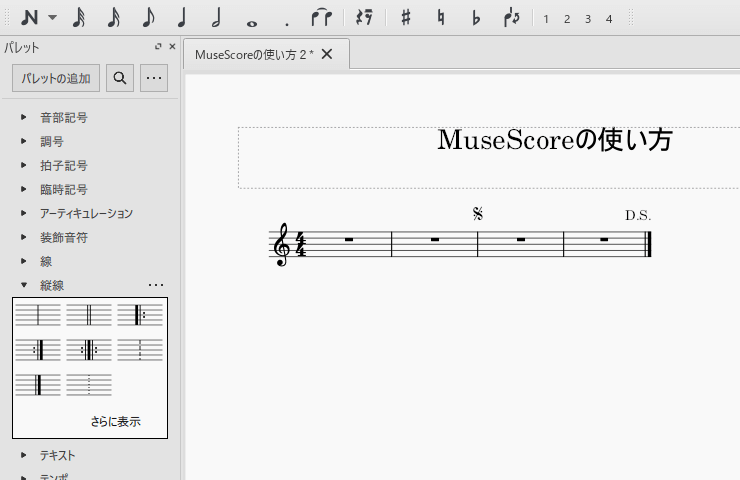The height and width of the screenshot is (480, 740).
Task: Apply natural accidental
Action: tap(441, 18)
